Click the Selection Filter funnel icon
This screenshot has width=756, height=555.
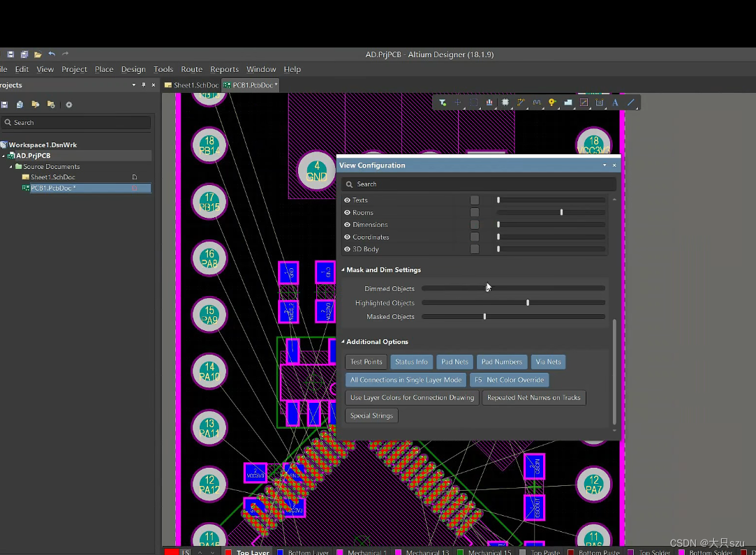pyautogui.click(x=442, y=102)
